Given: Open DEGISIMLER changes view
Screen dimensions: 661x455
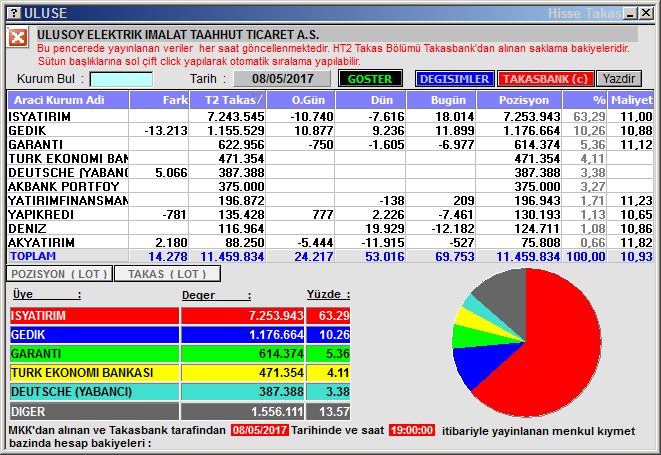Looking at the screenshot, I should (x=454, y=79).
